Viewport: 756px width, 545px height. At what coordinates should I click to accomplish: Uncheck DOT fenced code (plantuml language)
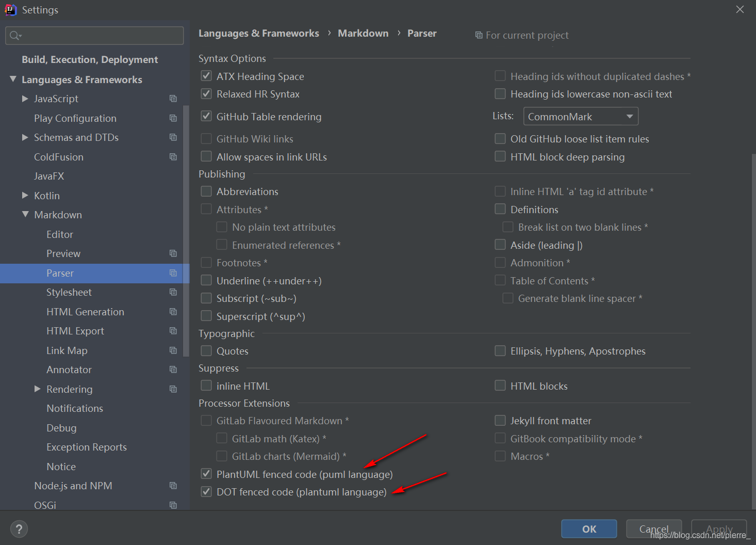click(206, 491)
